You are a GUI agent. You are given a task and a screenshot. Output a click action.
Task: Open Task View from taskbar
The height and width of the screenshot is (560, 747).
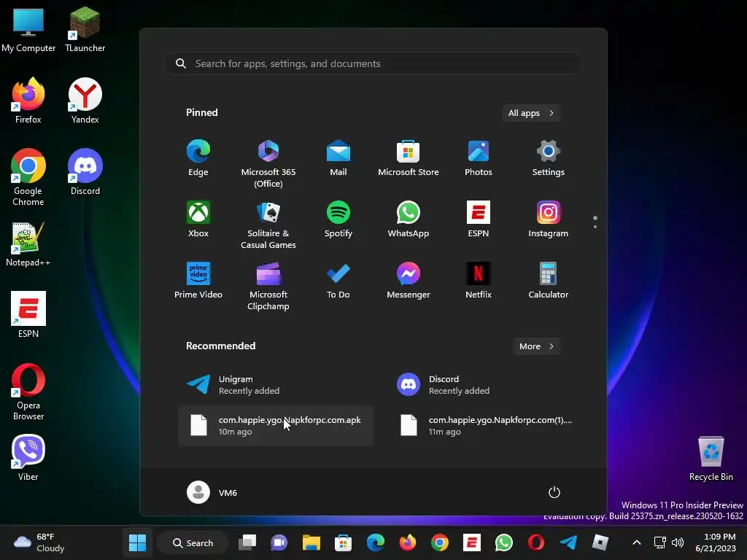tap(247, 542)
